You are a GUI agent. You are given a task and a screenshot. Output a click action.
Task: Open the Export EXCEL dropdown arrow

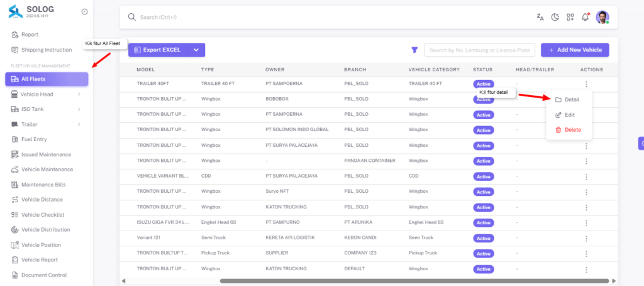[x=196, y=50]
